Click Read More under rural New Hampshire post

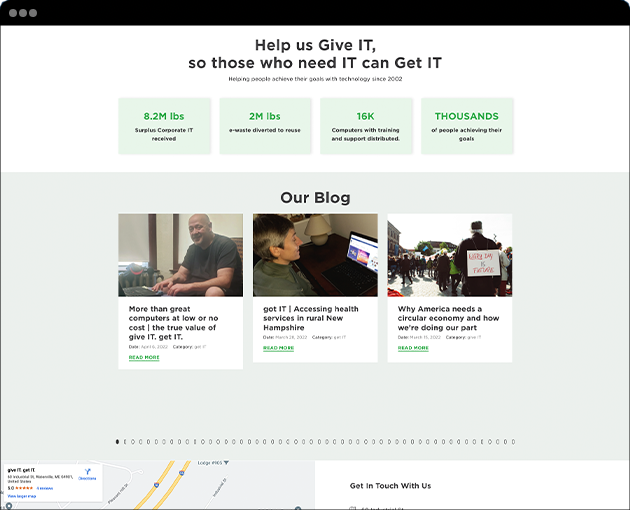pyautogui.click(x=278, y=348)
